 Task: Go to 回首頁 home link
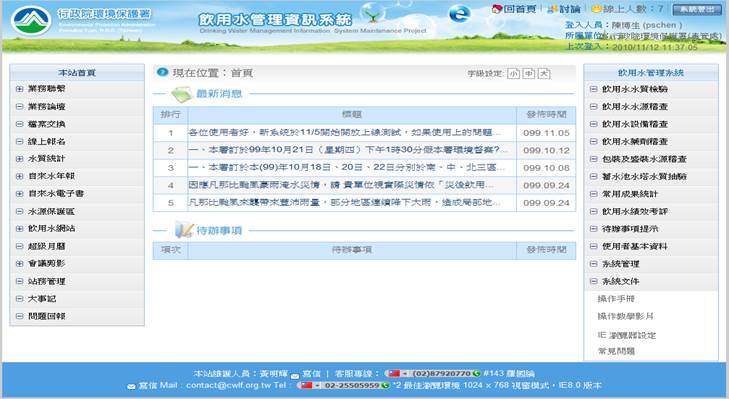click(x=520, y=9)
